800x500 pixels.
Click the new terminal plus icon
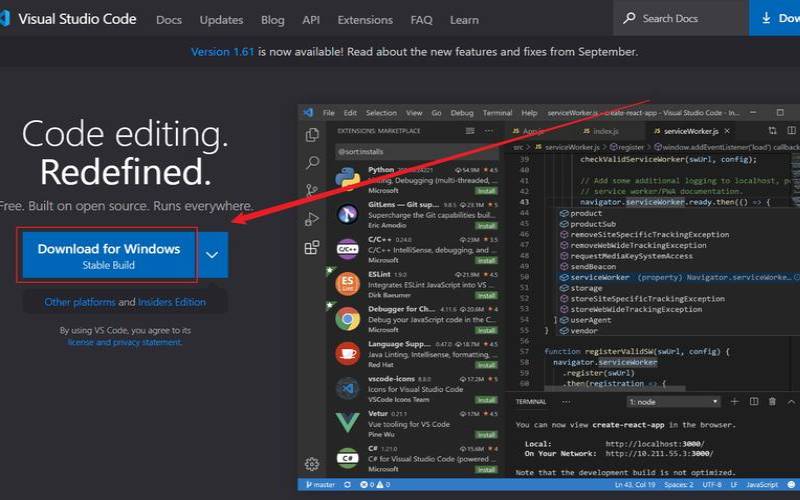pyautogui.click(x=735, y=402)
